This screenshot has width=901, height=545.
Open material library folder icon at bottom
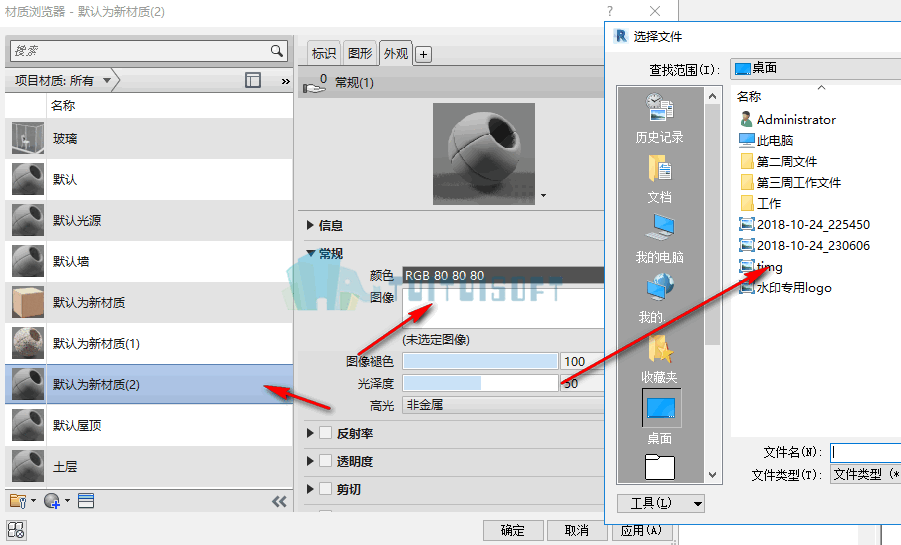[x=19, y=501]
